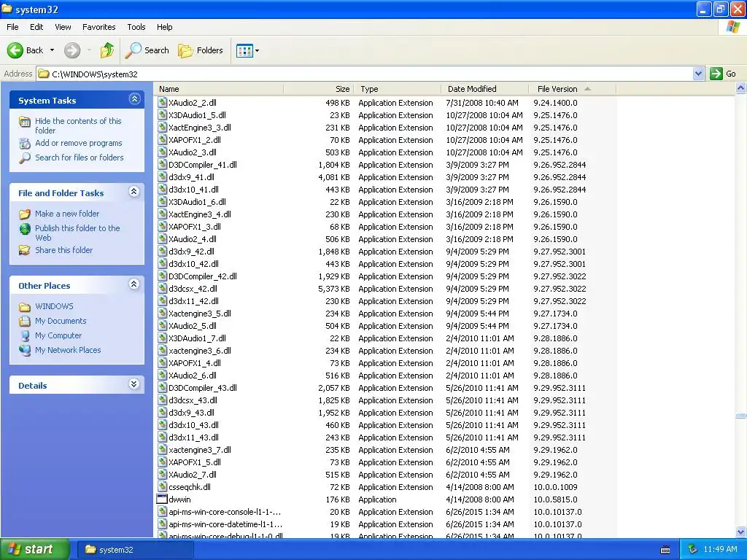Select the D3DCompiler_41.dll file icon

point(162,164)
